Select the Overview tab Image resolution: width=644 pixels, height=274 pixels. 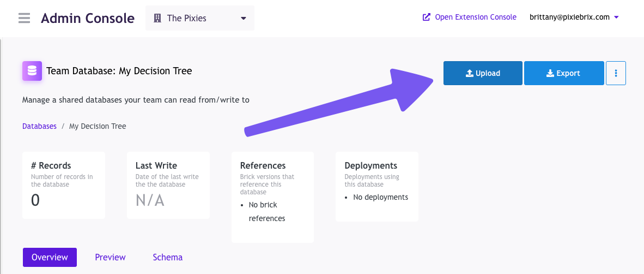[x=50, y=257]
